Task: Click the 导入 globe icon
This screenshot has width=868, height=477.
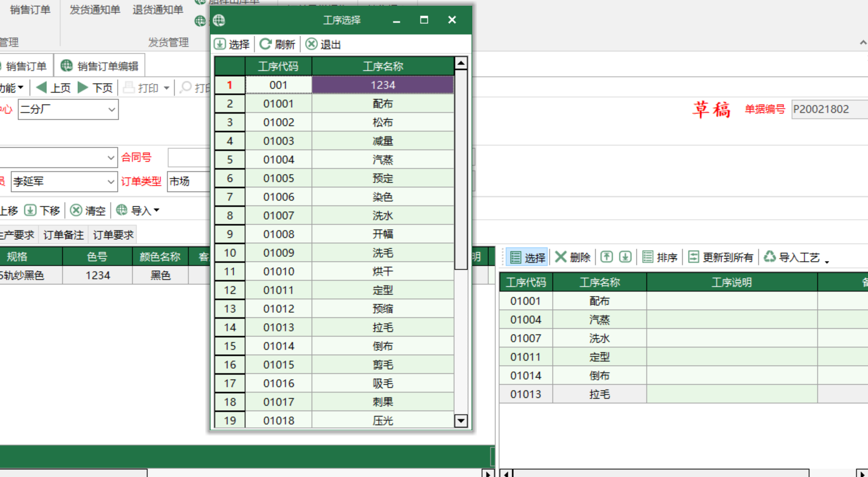Action: point(122,210)
